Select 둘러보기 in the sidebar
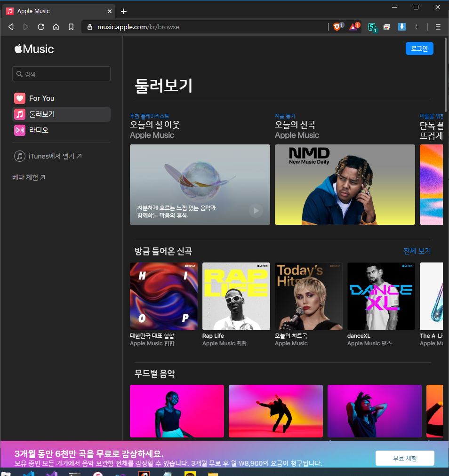This screenshot has height=476, width=449. (61, 114)
